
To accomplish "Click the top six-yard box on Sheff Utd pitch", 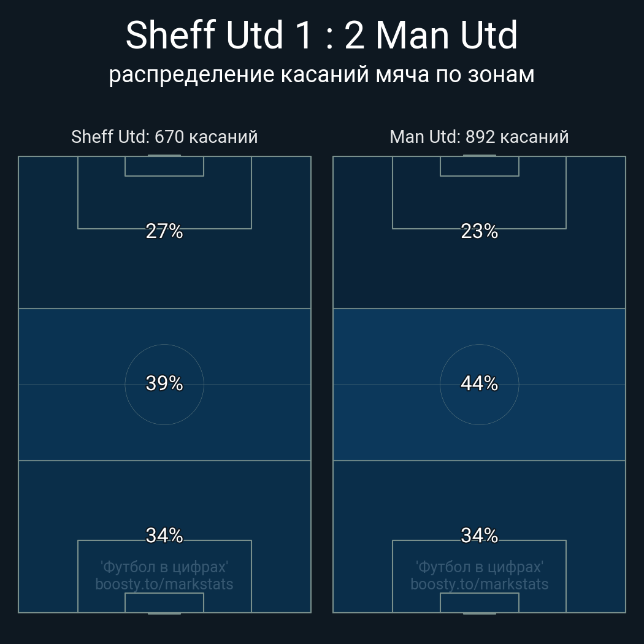I will [164, 166].
